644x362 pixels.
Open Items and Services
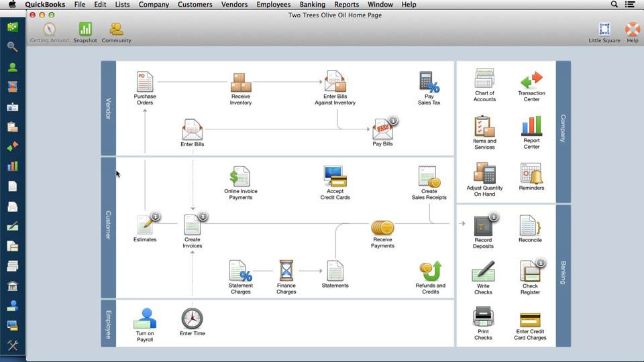pos(484,127)
